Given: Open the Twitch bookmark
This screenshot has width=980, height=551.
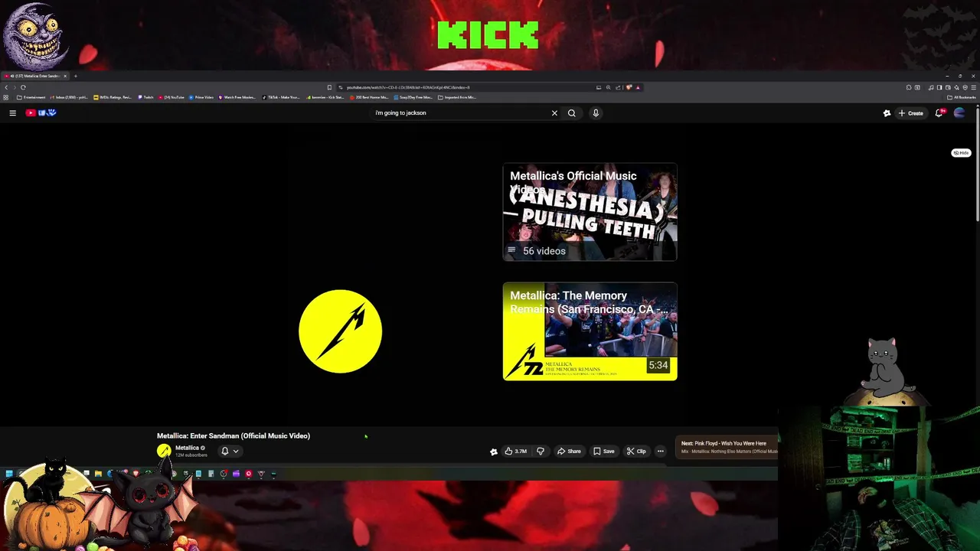Looking at the screenshot, I should 145,97.
